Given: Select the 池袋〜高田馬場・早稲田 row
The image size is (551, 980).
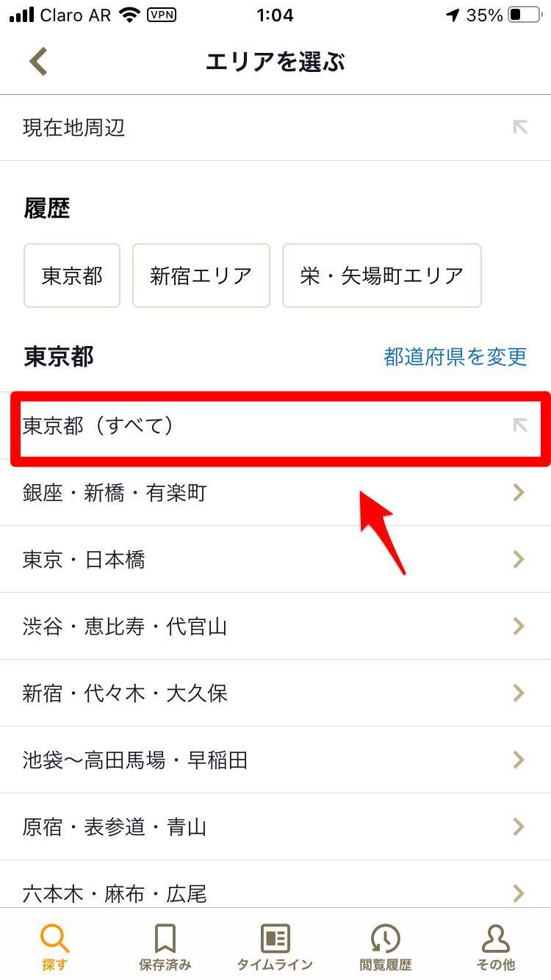Looking at the screenshot, I should point(275,760).
